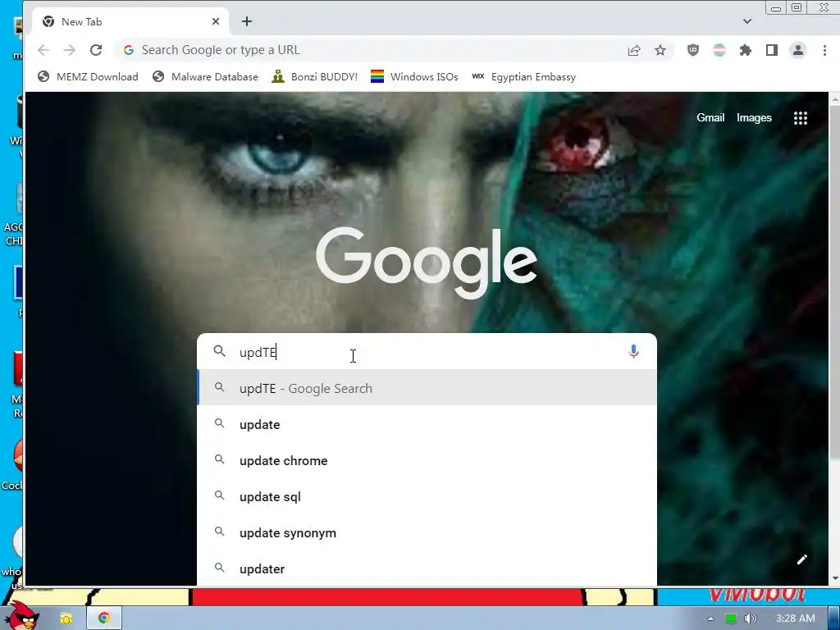Start voice search with the microphone
The width and height of the screenshot is (840, 630).
click(x=633, y=351)
